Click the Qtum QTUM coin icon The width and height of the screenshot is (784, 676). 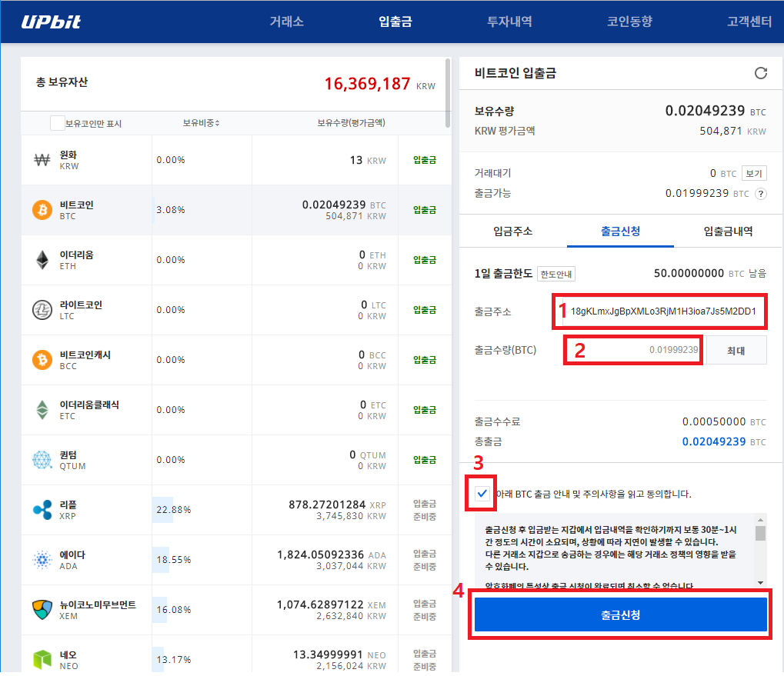(42, 460)
